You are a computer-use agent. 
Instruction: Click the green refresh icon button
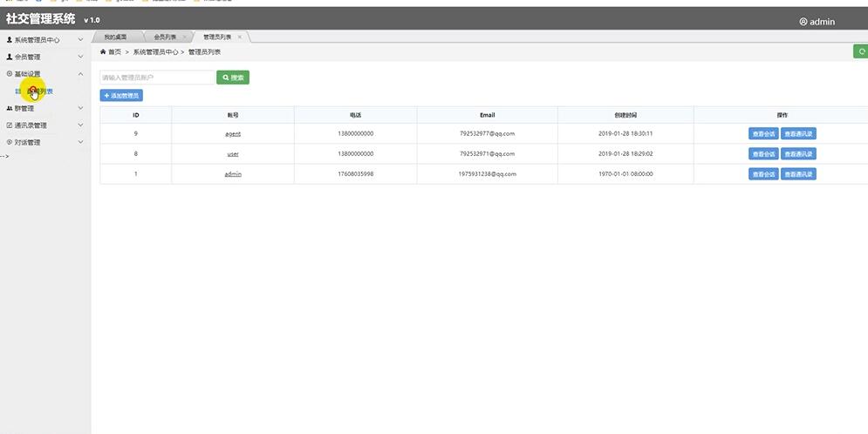pyautogui.click(x=861, y=52)
